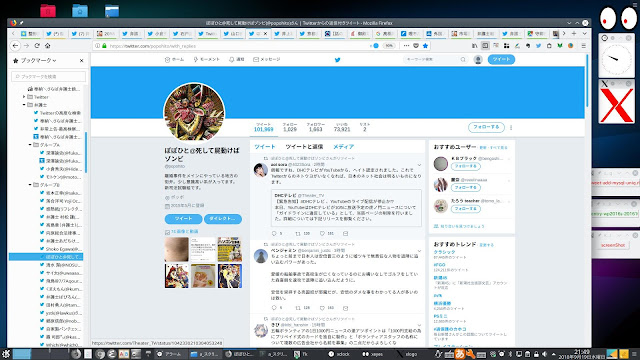Switch to ツイートと返信 tab
Image resolution: width=640 pixels, height=360 pixels.
click(304, 147)
